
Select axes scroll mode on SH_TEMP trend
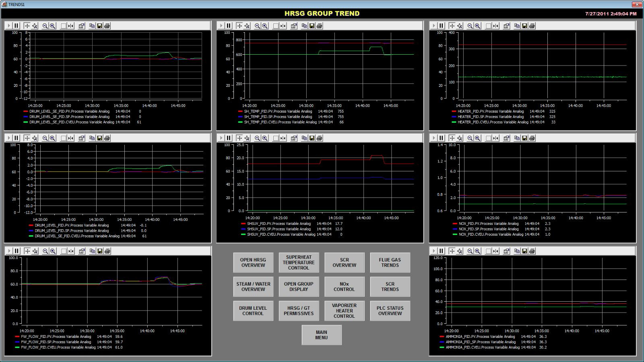(239, 26)
